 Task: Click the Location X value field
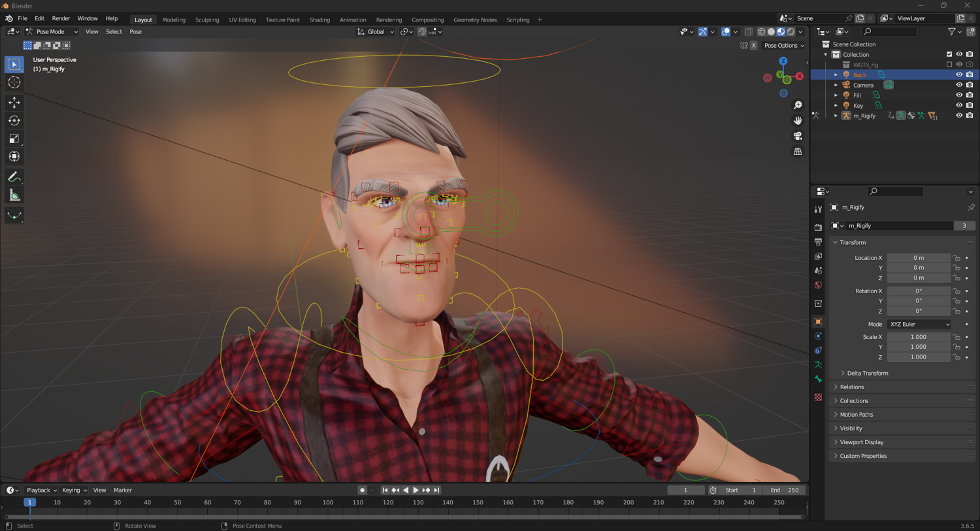coord(919,257)
